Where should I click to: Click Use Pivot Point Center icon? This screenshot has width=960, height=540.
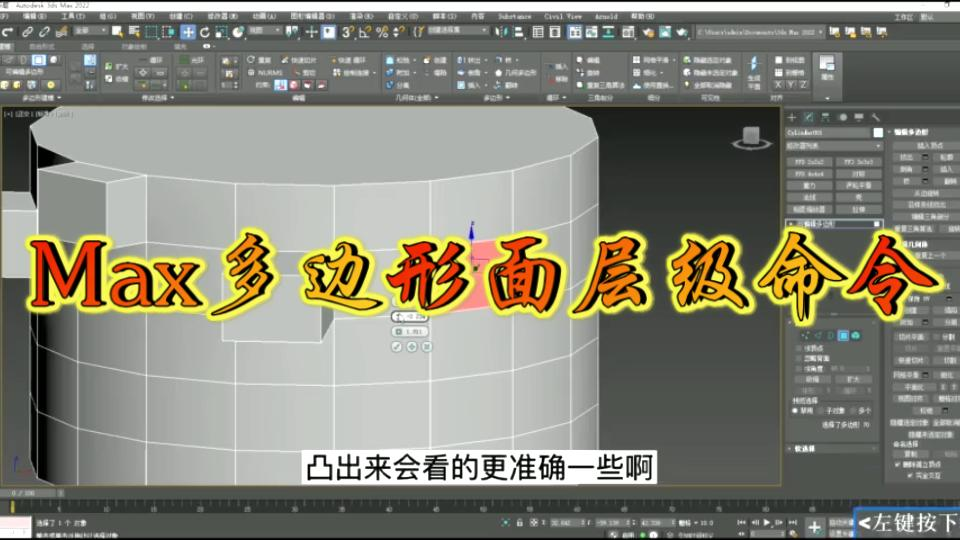point(293,32)
